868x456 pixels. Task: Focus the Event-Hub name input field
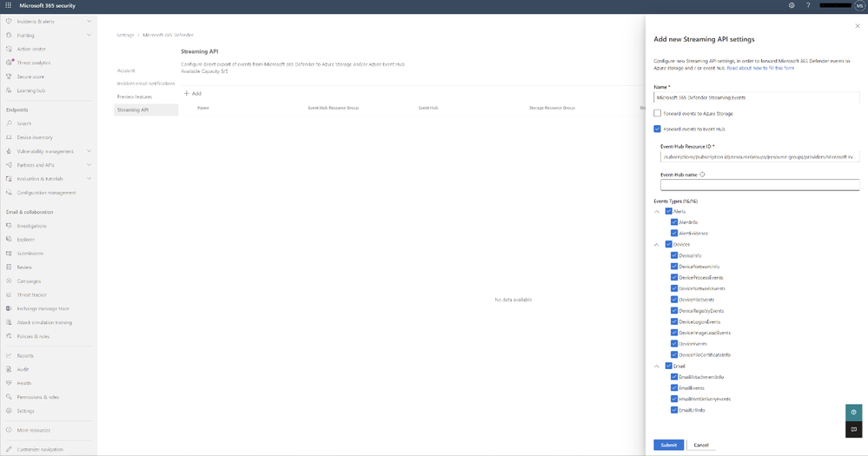tap(759, 185)
